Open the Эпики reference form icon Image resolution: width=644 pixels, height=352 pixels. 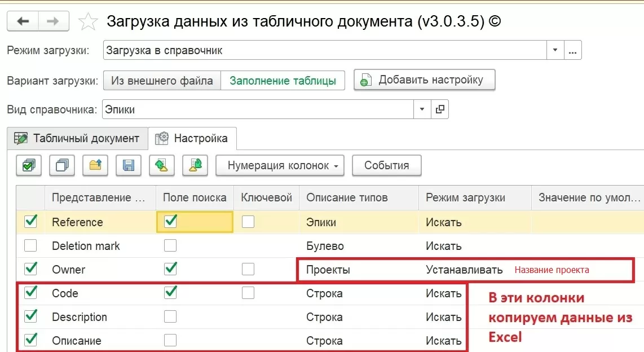[440, 109]
